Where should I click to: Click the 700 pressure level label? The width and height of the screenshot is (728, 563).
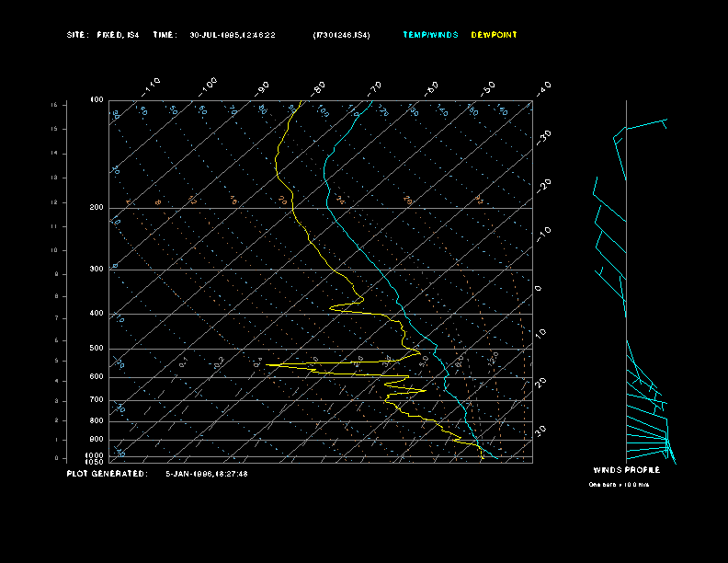(97, 399)
